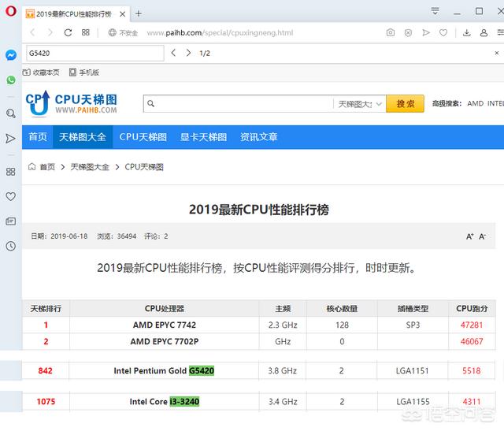Select the AMD EPYC 7742 processor cell
504x431 pixels.
pyautogui.click(x=165, y=325)
